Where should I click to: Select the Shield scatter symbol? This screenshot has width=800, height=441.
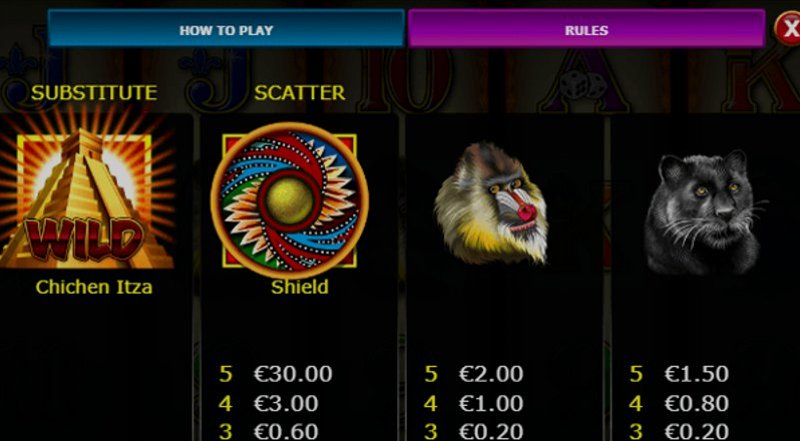(289, 200)
